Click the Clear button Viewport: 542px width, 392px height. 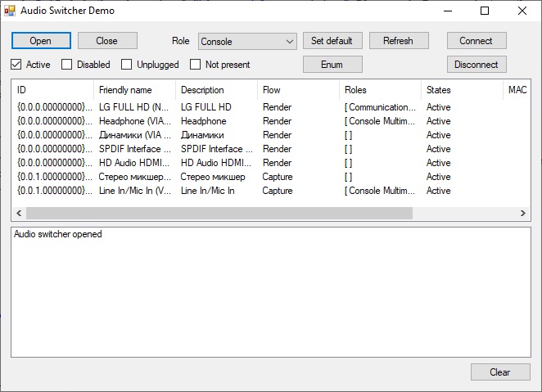point(500,372)
